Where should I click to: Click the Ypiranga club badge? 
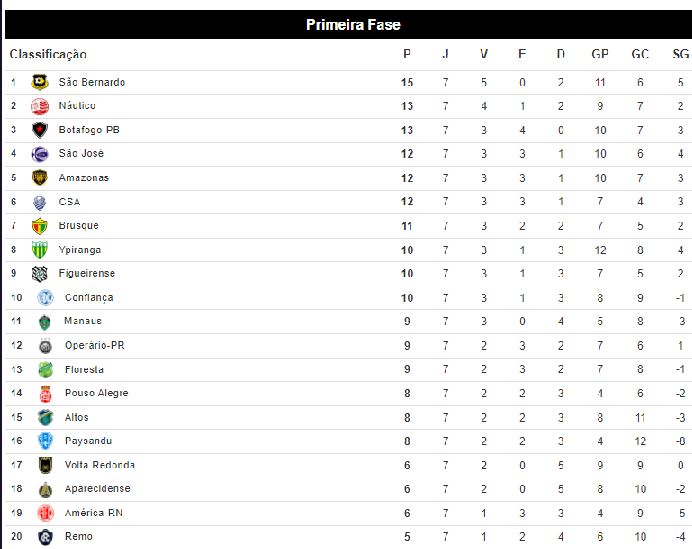pos(40,250)
